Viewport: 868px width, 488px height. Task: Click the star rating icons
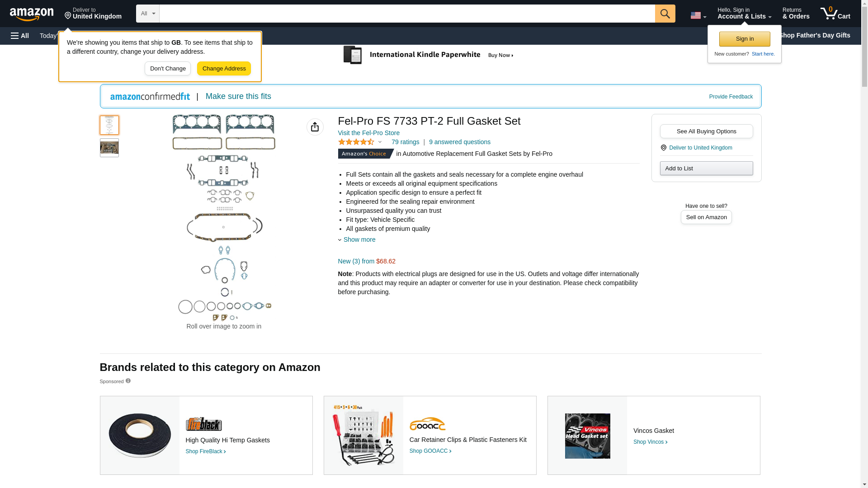tap(356, 142)
